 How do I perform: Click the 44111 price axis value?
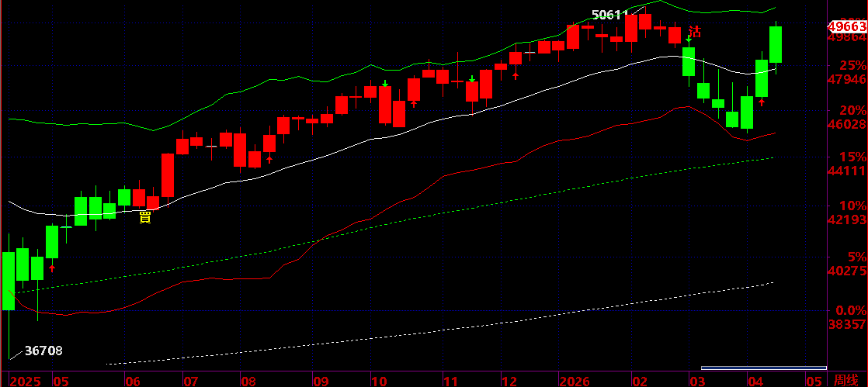point(846,172)
